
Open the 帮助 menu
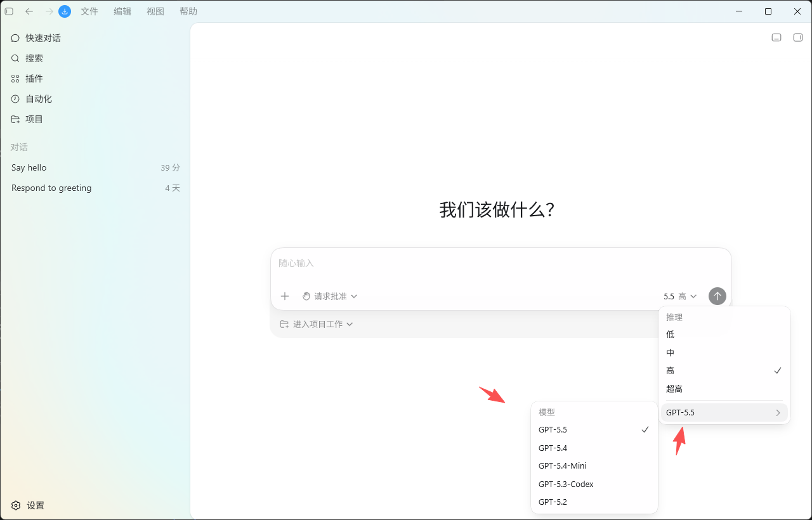click(x=188, y=11)
